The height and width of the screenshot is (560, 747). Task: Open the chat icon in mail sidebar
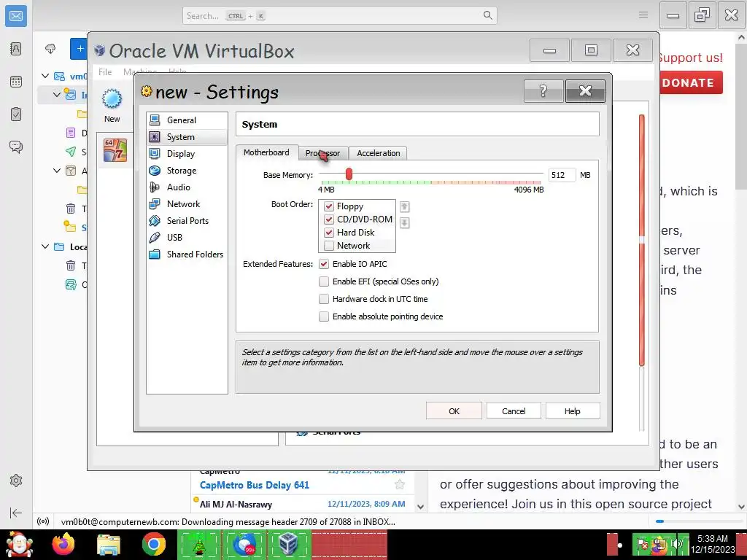click(x=16, y=147)
